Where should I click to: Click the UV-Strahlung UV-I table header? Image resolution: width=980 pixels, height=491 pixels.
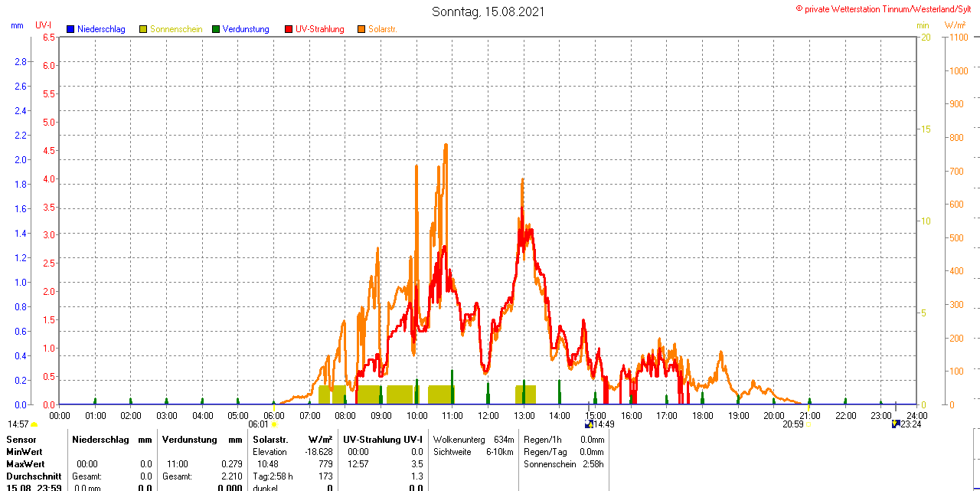382,440
